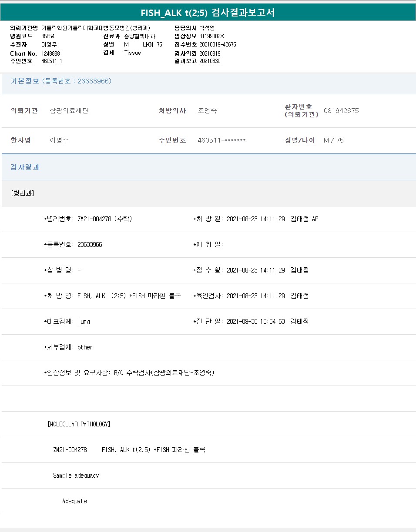Click the Sample adequacy label
416x532 pixels.
click(76, 475)
